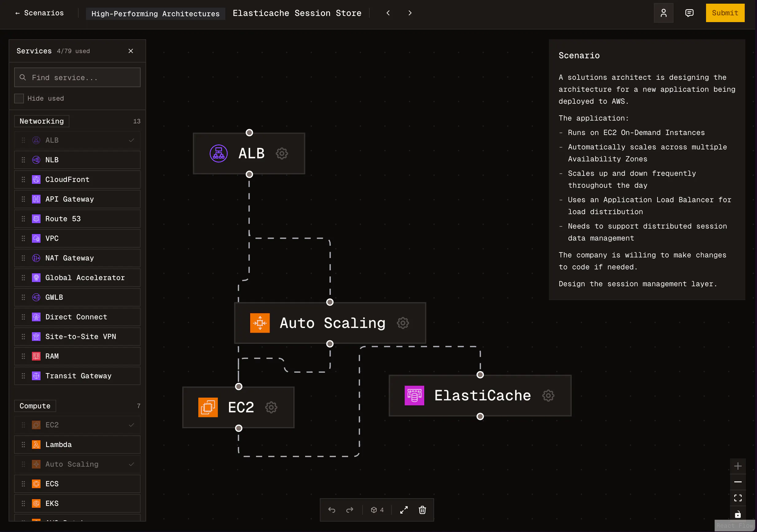Toggle canvas interactivity lock
Viewport: 757px width, 532px height.
coord(738,514)
